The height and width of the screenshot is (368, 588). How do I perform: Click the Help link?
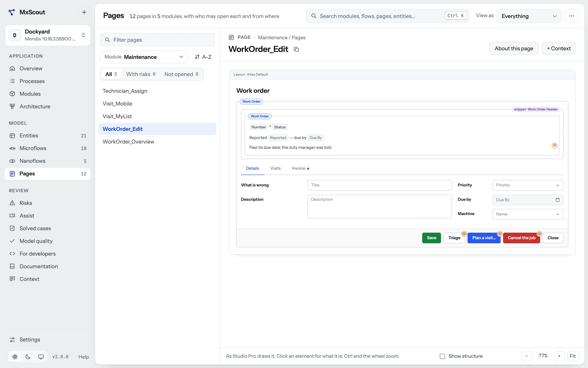(x=84, y=357)
